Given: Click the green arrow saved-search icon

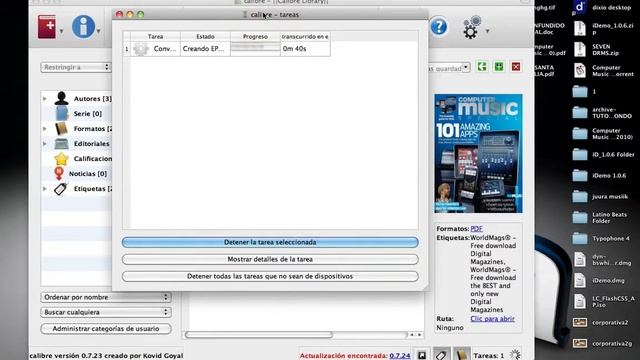Looking at the screenshot, I should tap(482, 67).
